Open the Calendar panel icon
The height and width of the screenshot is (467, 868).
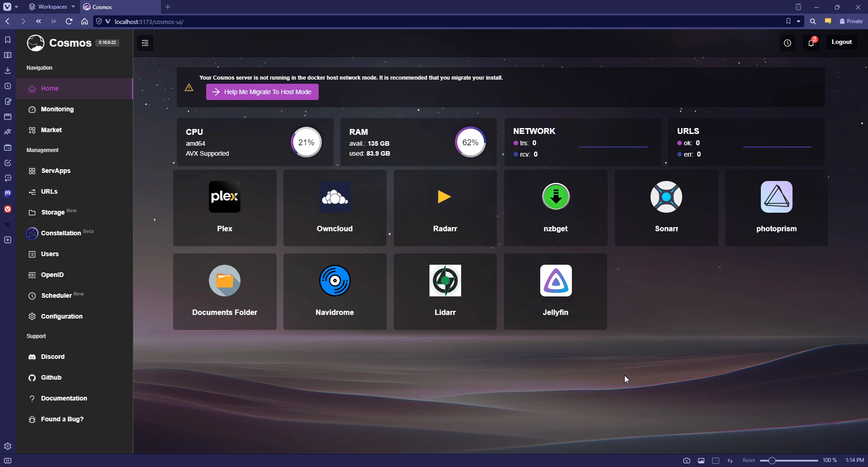tap(8, 148)
